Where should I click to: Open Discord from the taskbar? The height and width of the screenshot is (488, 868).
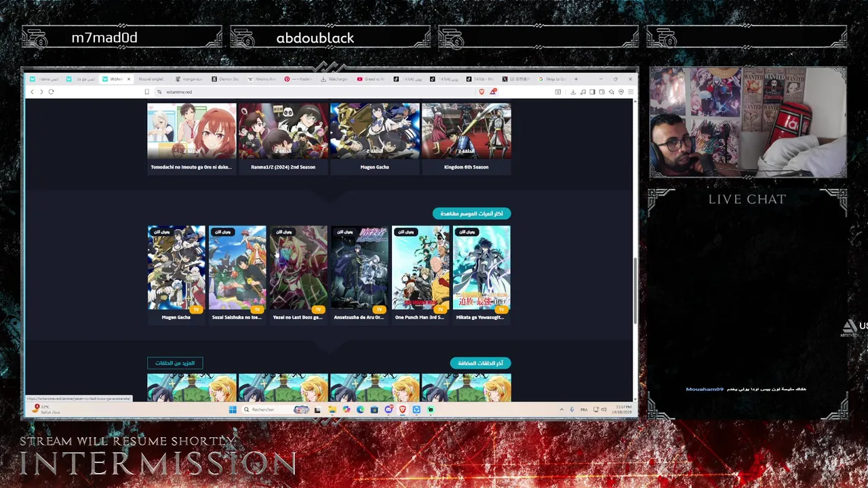[389, 409]
